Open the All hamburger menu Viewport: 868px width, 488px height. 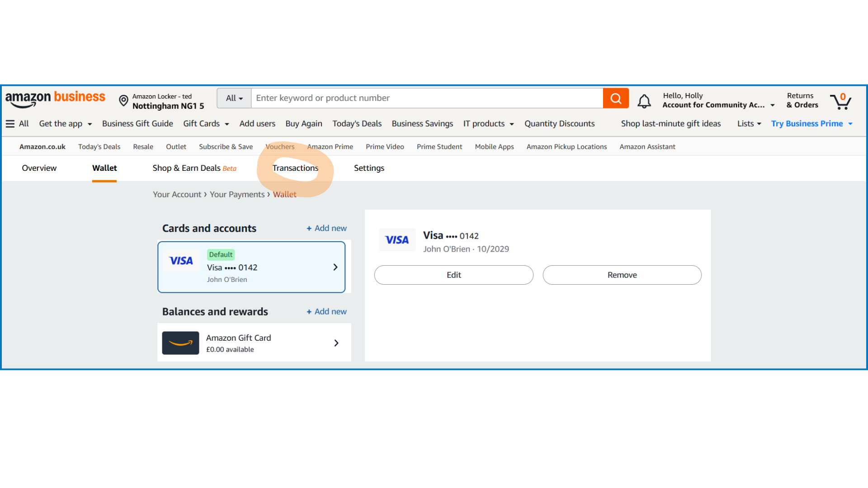[x=17, y=124]
